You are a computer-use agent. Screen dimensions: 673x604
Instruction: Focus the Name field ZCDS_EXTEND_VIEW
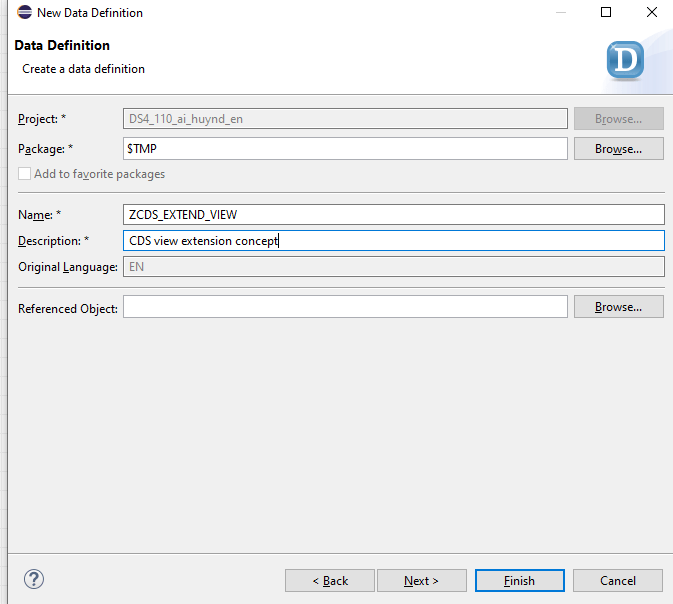[x=394, y=215]
